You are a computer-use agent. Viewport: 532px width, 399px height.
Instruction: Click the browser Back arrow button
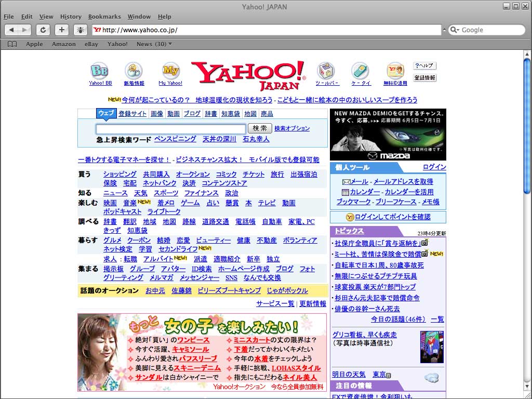tap(11, 30)
